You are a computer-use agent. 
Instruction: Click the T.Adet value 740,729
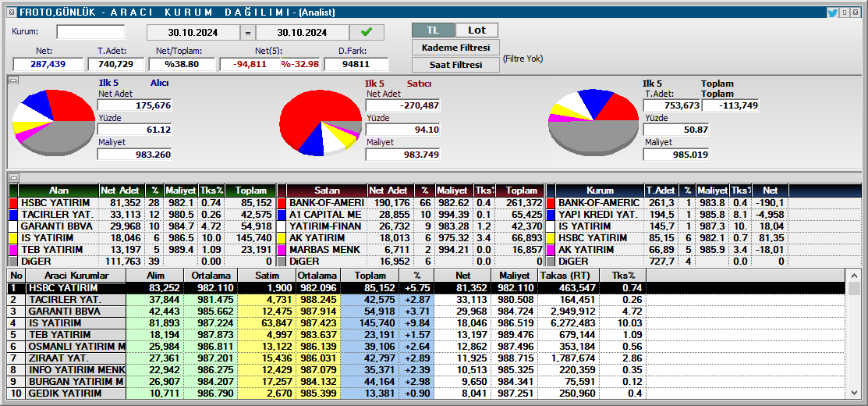(x=115, y=64)
